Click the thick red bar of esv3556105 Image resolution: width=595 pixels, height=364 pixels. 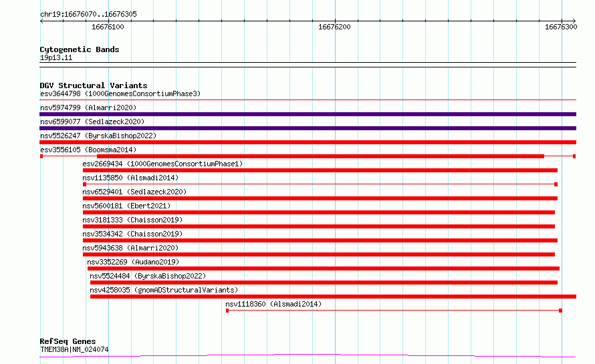[x=321, y=156]
